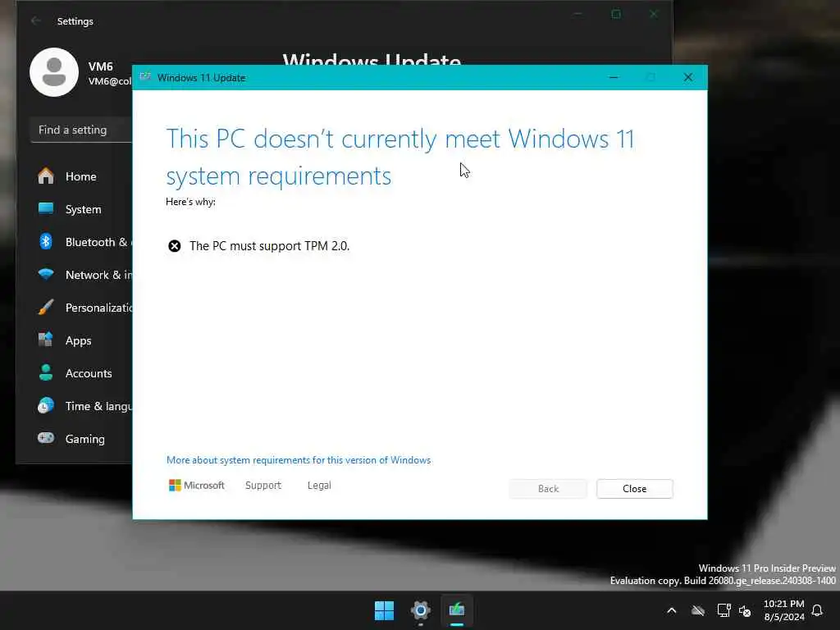Click the network tray icon
Image resolution: width=840 pixels, height=630 pixels.
(724, 610)
